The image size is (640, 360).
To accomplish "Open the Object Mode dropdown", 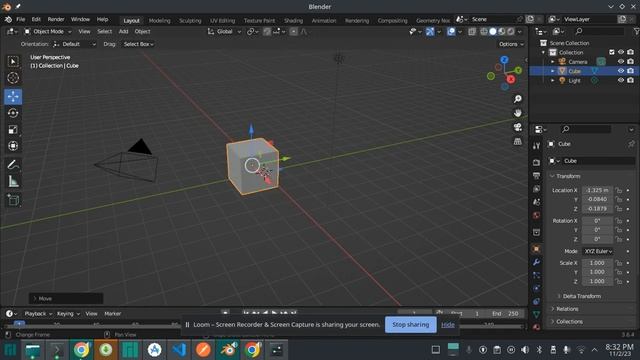I will pos(48,31).
